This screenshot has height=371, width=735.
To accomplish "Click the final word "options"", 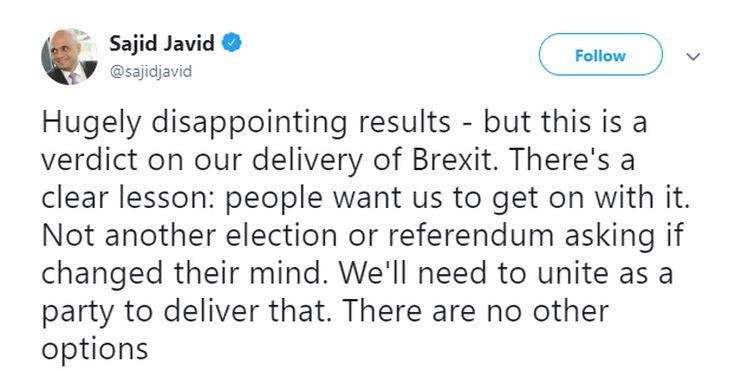I will click(95, 349).
